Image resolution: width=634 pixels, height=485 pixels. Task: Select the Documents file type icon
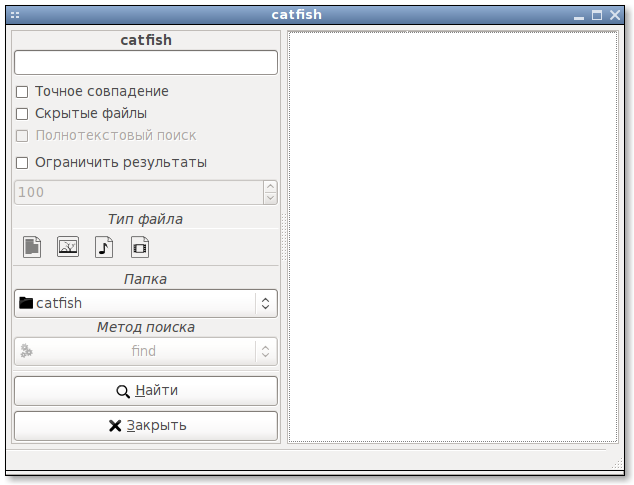tap(32, 247)
